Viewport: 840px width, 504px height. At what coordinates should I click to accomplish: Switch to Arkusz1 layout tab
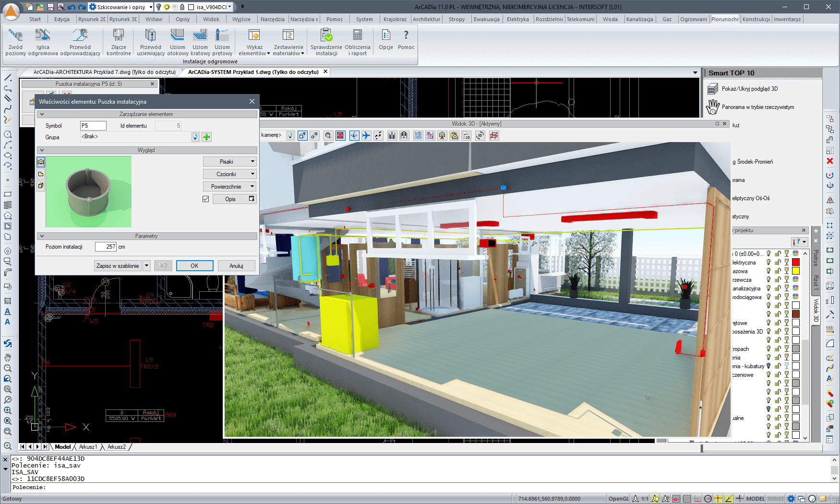point(88,447)
